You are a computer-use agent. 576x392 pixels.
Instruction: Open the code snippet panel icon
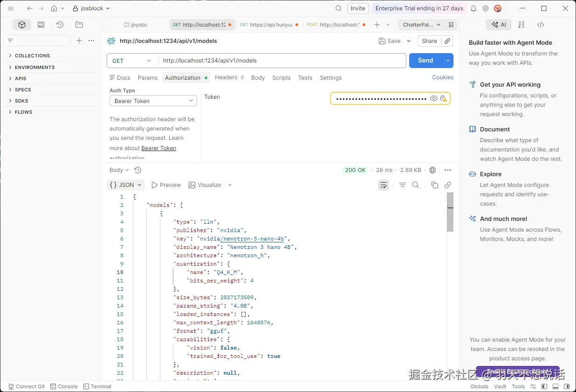tap(541, 25)
